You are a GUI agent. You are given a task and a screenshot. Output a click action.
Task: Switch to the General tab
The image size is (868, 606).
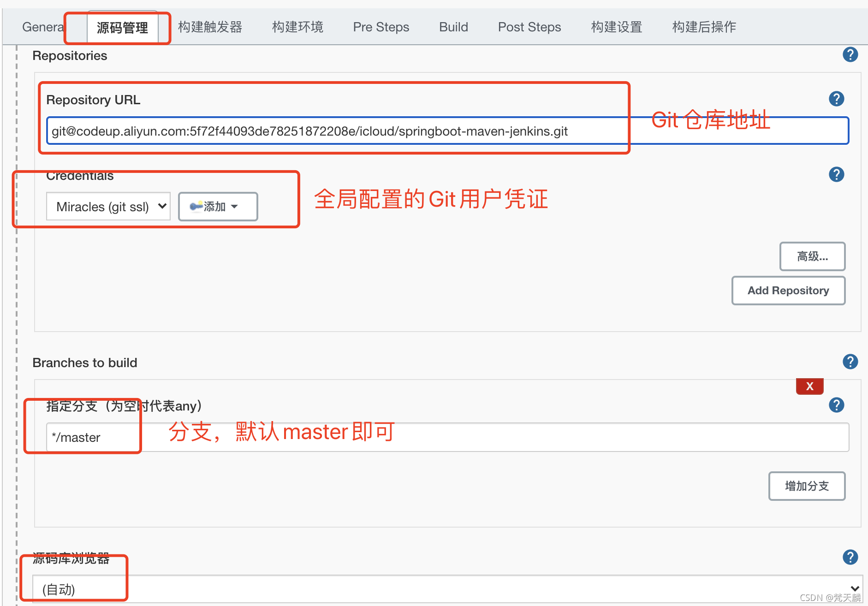[x=43, y=27]
